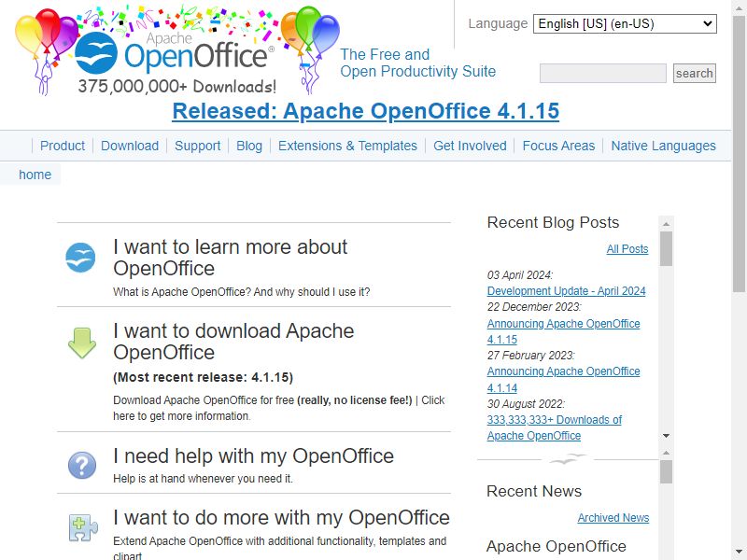Open the Get Involved menu item

pos(470,146)
